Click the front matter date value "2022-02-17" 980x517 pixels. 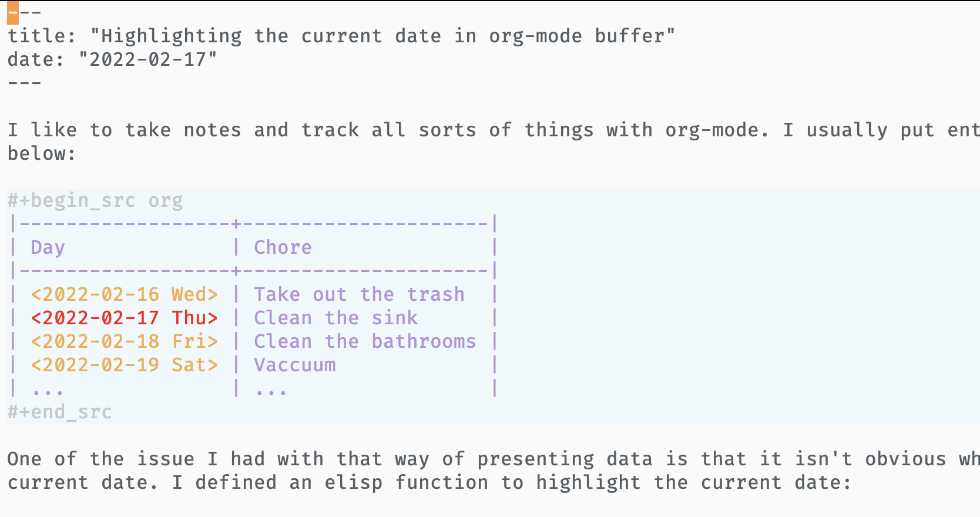[147, 59]
